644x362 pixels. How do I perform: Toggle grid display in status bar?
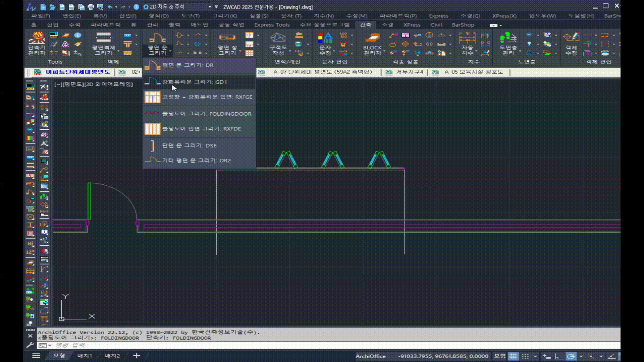(x=513, y=356)
